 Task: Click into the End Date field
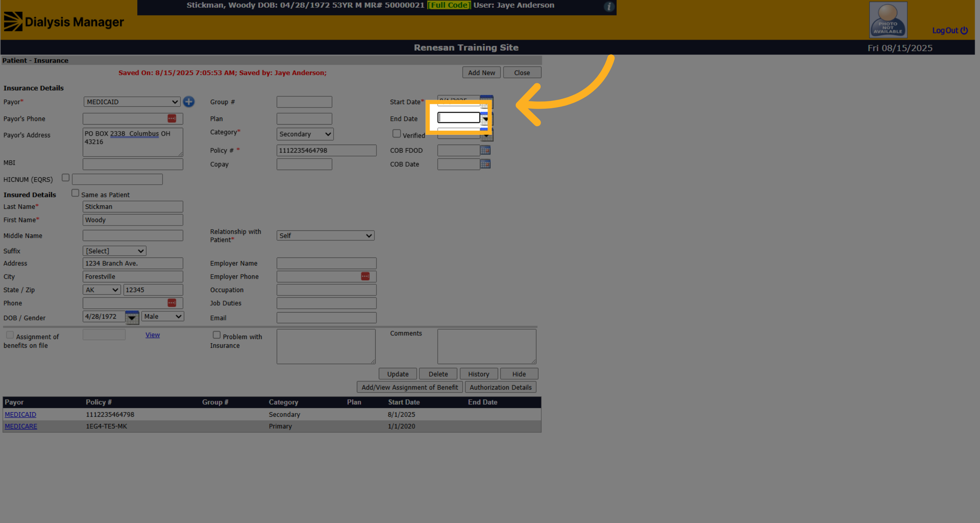click(459, 118)
